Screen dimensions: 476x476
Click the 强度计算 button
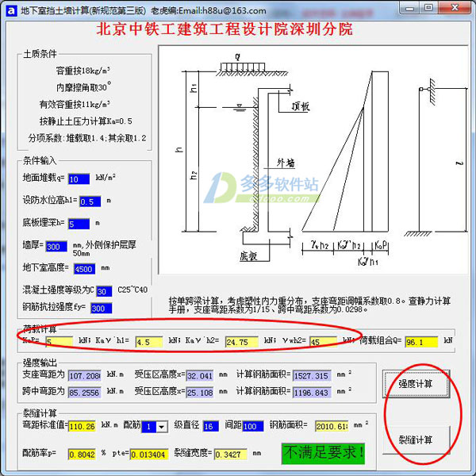(x=416, y=384)
